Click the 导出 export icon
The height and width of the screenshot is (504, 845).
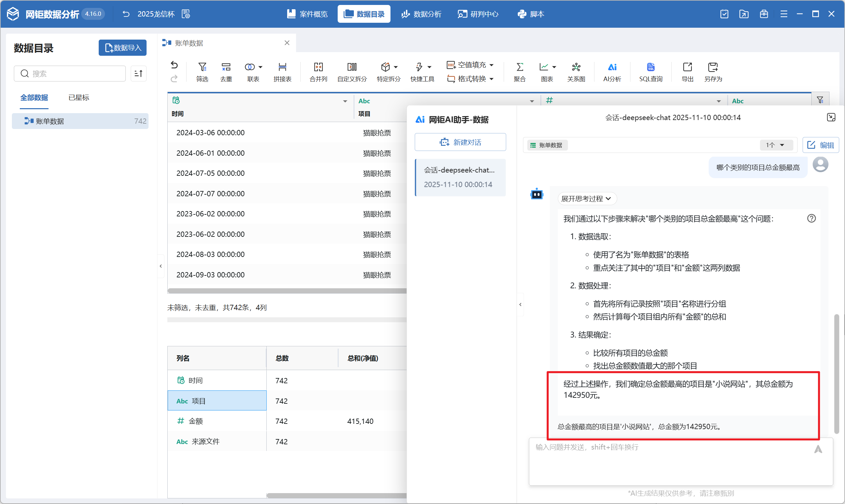pyautogui.click(x=687, y=67)
